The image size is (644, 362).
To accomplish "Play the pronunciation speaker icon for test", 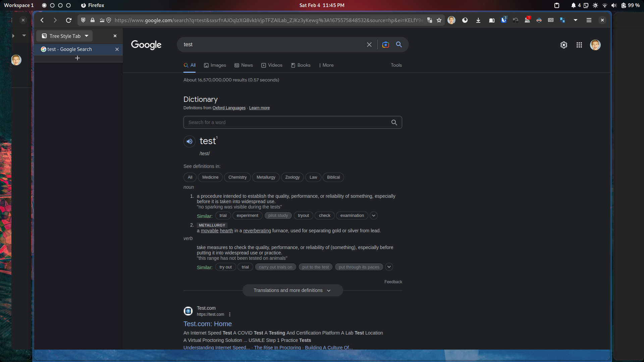I will pyautogui.click(x=190, y=141).
